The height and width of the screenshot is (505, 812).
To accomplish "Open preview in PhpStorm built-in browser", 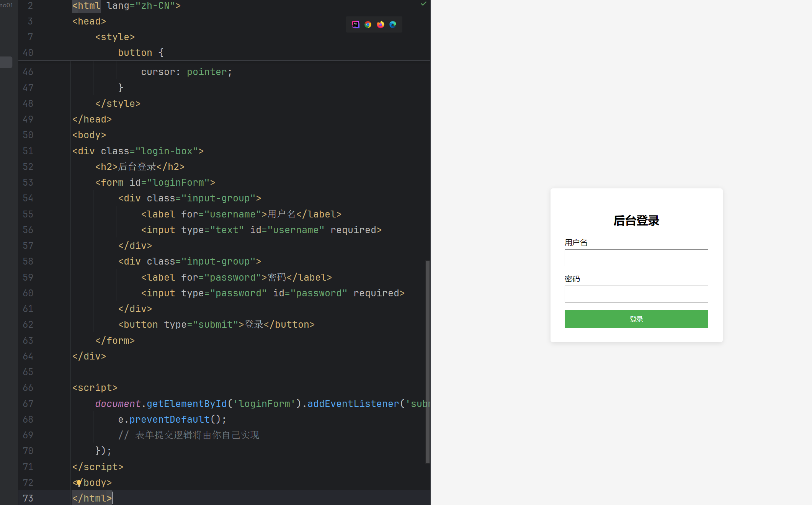I will click(355, 25).
